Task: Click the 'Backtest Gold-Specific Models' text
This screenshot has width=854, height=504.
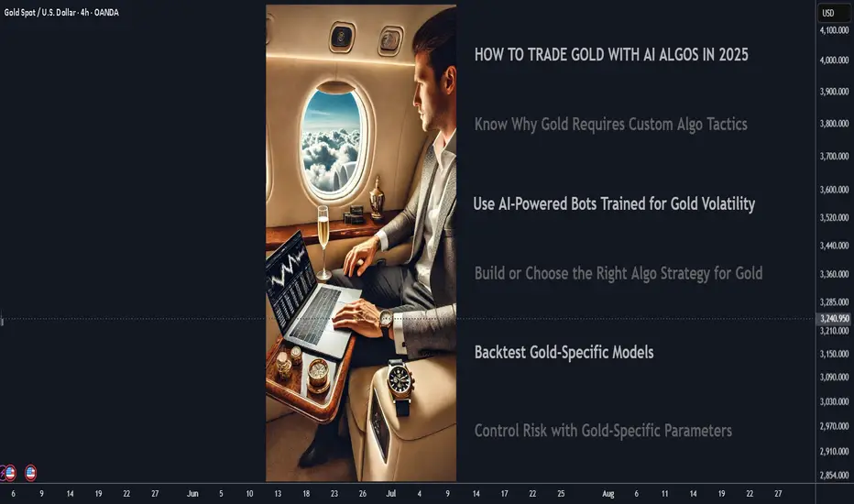Action: 564,353
